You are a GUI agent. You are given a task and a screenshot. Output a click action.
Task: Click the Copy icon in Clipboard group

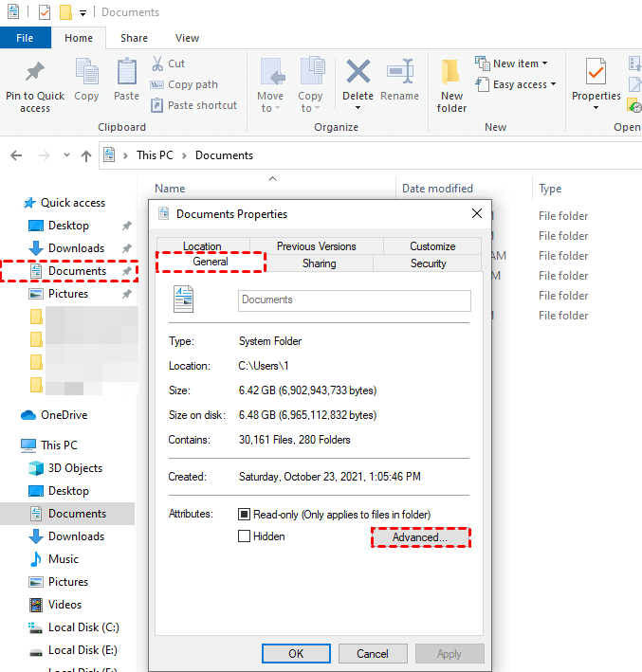86,72
